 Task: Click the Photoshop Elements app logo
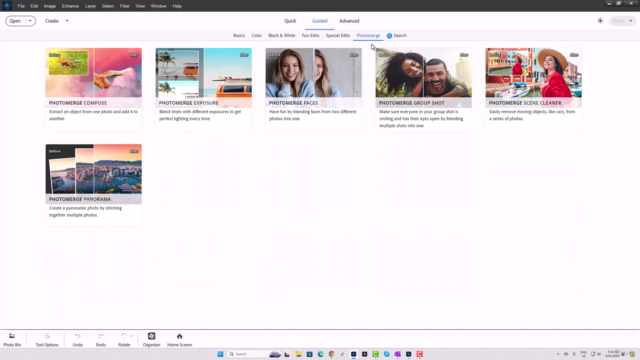pos(7,6)
